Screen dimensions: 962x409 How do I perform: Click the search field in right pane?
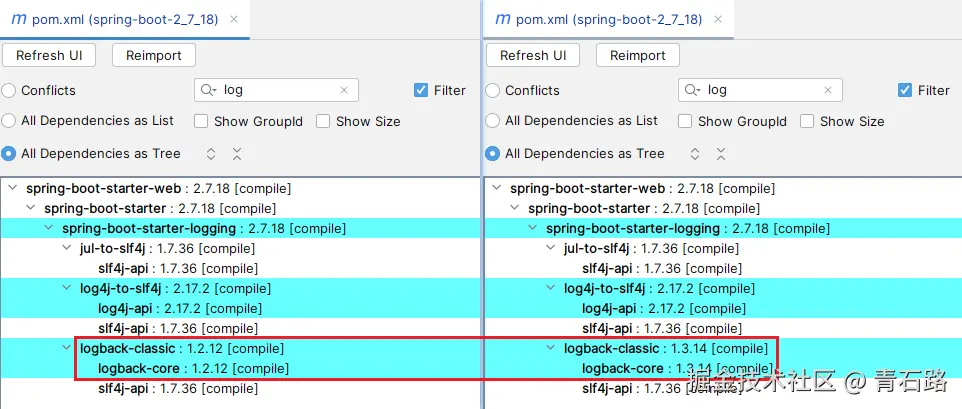pyautogui.click(x=760, y=90)
